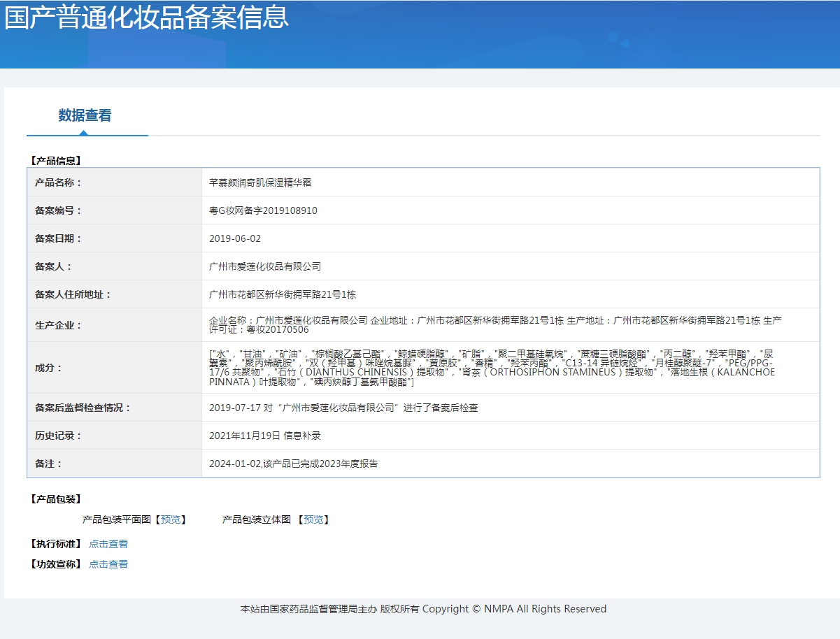
Task: Select filing date 2019-06-02
Action: pos(235,238)
